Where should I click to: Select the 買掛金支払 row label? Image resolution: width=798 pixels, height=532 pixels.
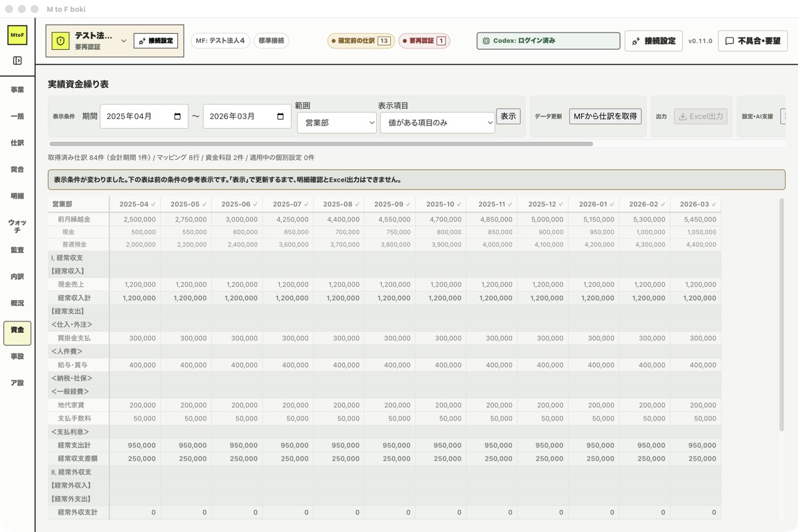coord(74,338)
